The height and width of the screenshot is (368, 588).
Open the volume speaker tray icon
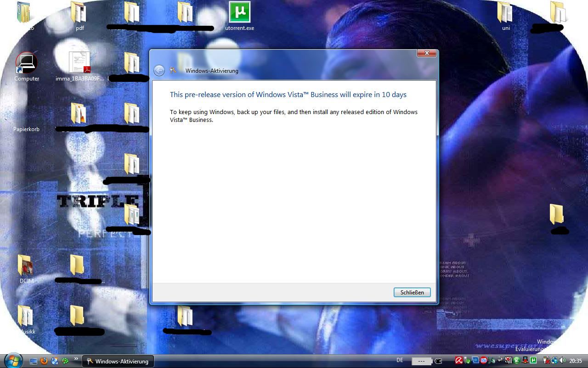(562, 361)
